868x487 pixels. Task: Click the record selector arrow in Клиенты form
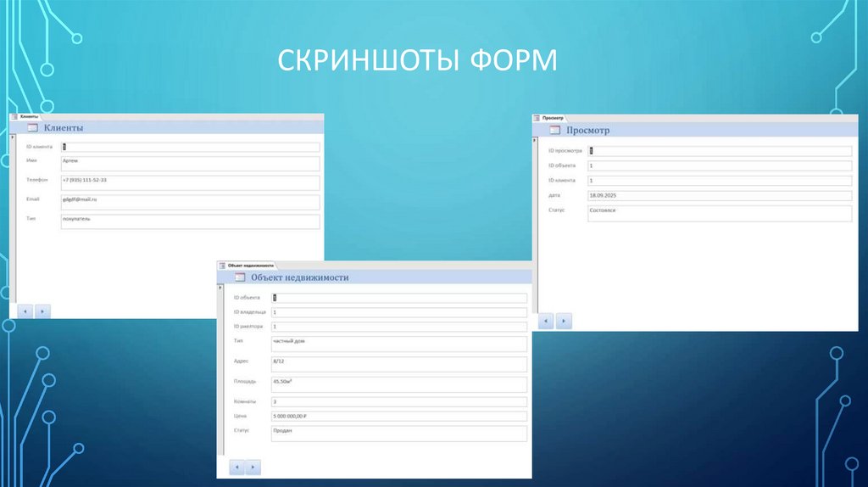[x=12, y=137]
